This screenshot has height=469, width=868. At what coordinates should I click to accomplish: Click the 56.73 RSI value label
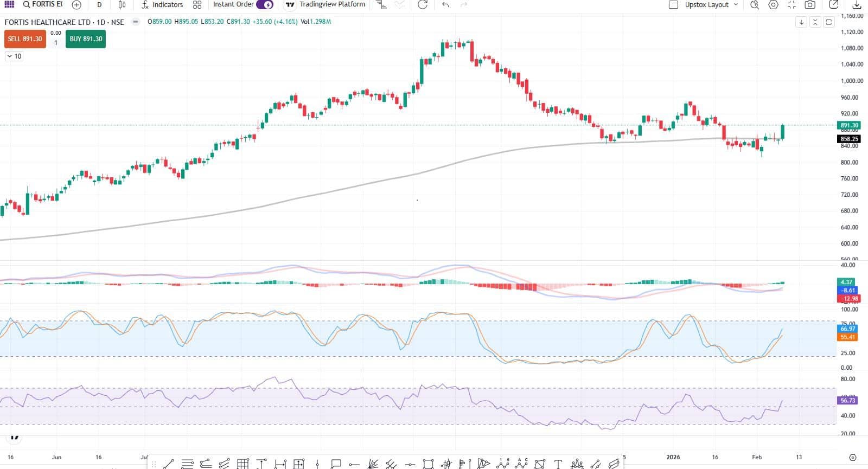[x=848, y=400]
